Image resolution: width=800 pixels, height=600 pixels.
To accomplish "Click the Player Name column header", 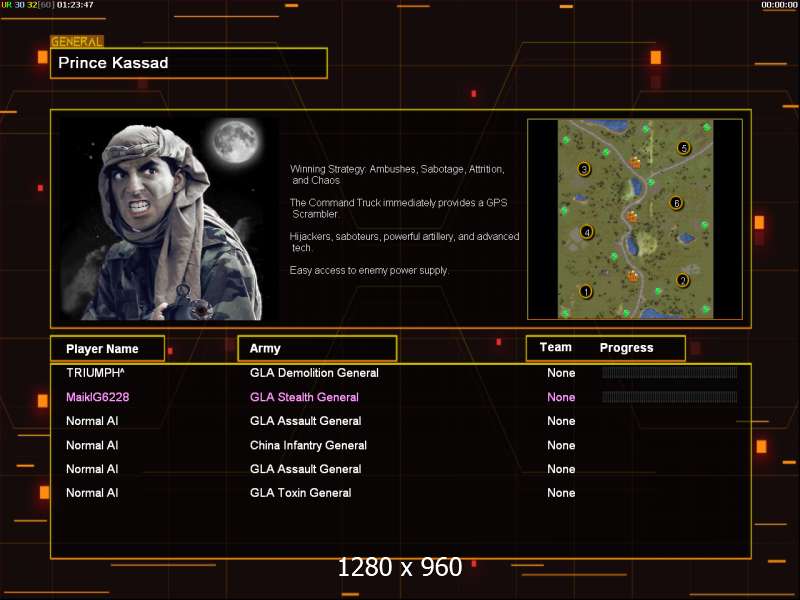I will point(107,348).
